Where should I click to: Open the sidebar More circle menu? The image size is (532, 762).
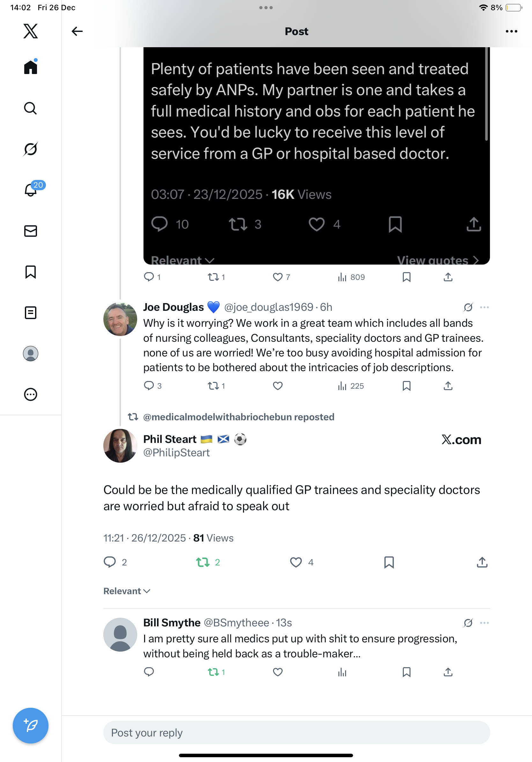pyautogui.click(x=31, y=394)
